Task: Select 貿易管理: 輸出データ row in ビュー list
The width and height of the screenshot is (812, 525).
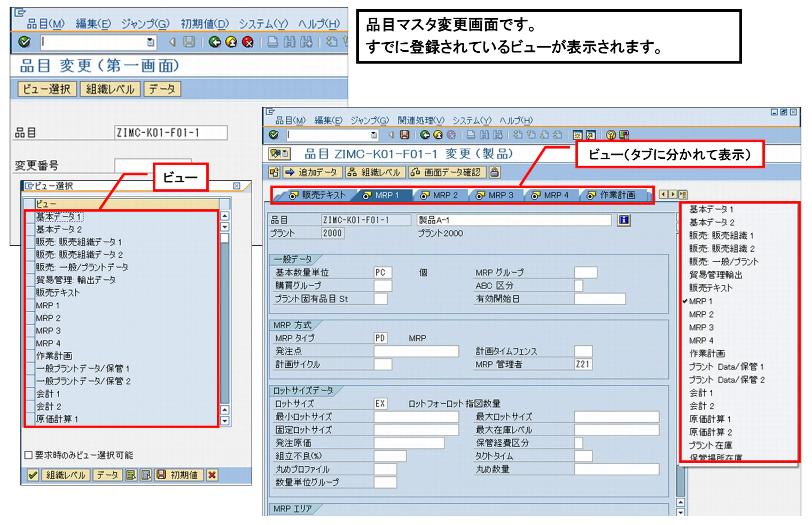Action: (121, 280)
